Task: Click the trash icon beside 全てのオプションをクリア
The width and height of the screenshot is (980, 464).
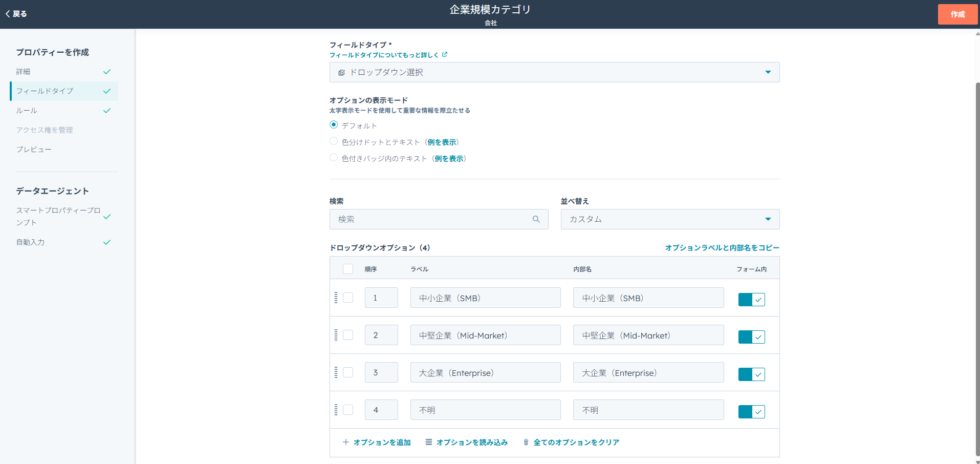Action: tap(526, 442)
